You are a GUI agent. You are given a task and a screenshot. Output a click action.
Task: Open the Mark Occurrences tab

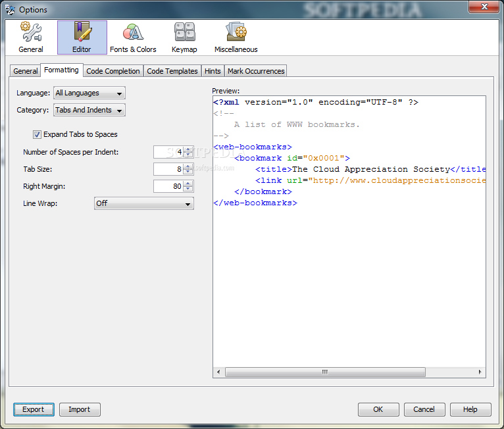(x=256, y=71)
